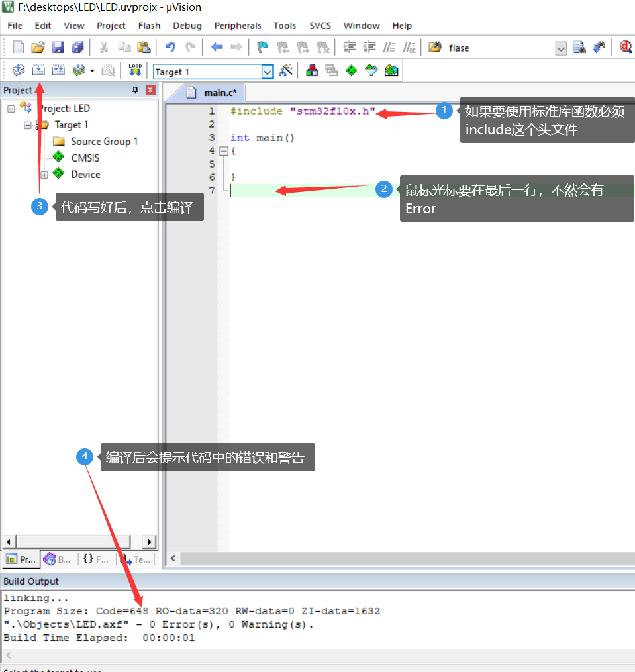Open the SVCS menu
The height and width of the screenshot is (672, 635).
320,26
